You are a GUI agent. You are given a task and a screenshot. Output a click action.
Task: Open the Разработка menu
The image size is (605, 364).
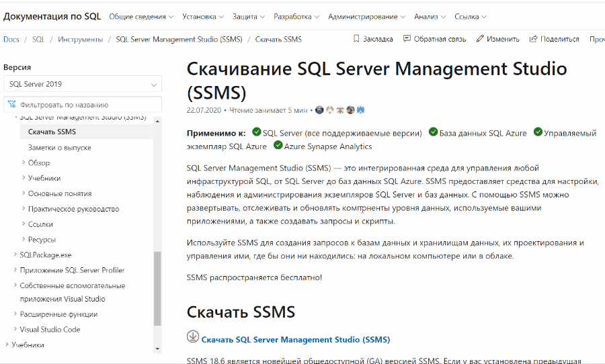pyautogui.click(x=296, y=16)
